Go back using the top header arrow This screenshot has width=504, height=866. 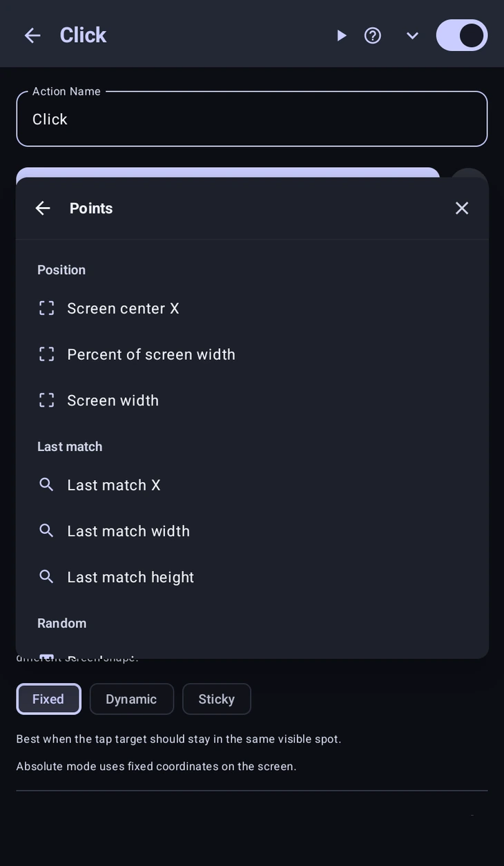(32, 35)
